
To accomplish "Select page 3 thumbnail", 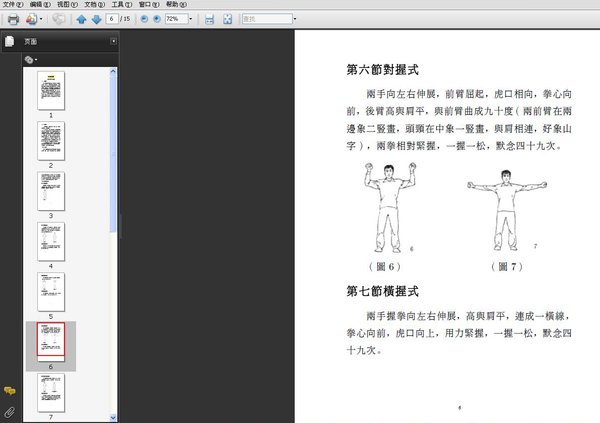I will [x=51, y=191].
